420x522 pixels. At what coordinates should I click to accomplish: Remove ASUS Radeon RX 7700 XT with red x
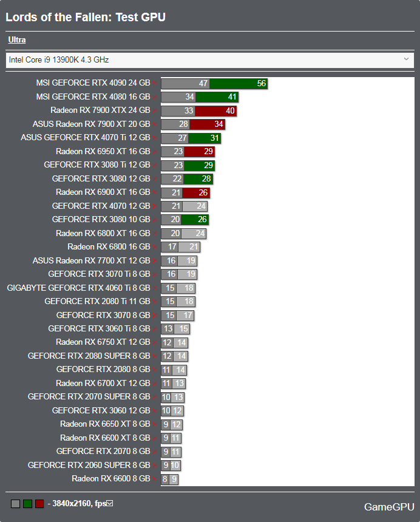[x=155, y=260]
